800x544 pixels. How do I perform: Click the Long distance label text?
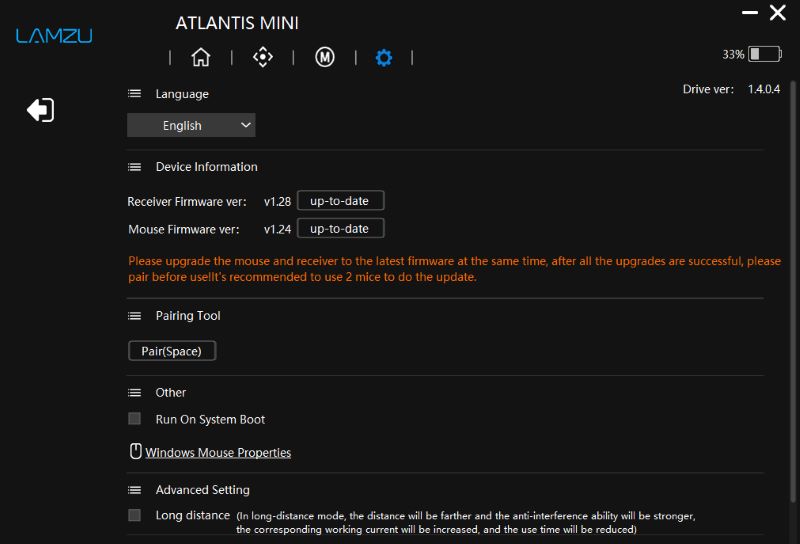tap(193, 515)
